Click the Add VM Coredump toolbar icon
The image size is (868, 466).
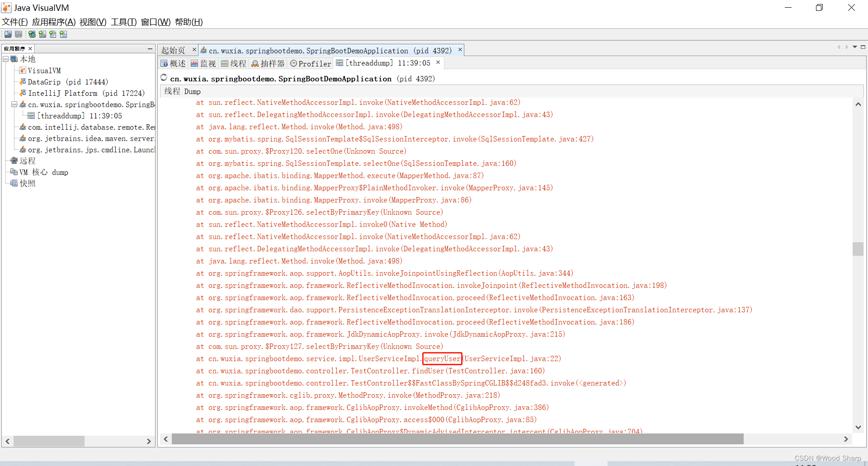tap(53, 34)
